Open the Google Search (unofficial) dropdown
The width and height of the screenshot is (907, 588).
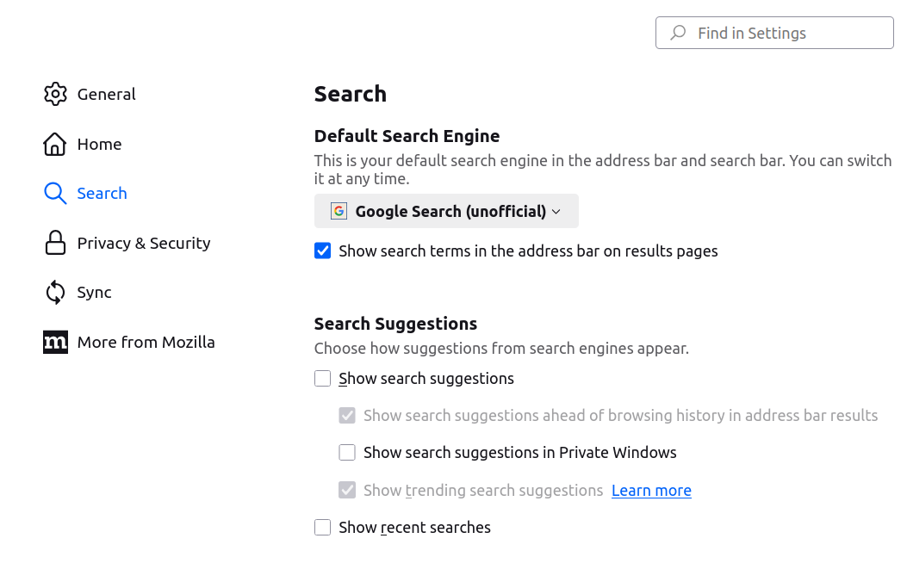[446, 211]
